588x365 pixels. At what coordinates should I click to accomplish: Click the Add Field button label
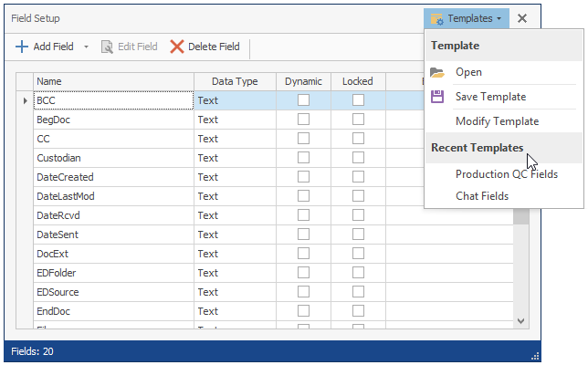pos(53,47)
